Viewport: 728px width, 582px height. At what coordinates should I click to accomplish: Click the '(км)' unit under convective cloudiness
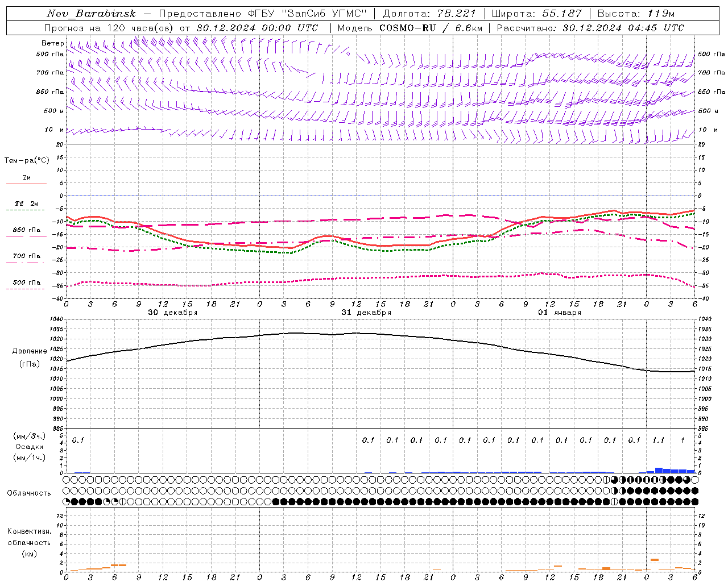pyautogui.click(x=29, y=553)
